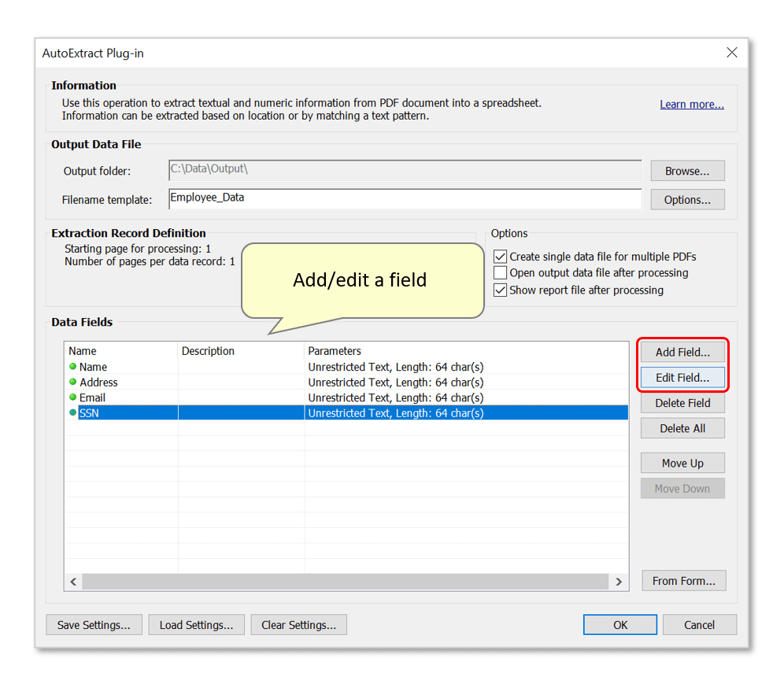
Task: Click the green status dot beside SSN field
Action: 73,412
